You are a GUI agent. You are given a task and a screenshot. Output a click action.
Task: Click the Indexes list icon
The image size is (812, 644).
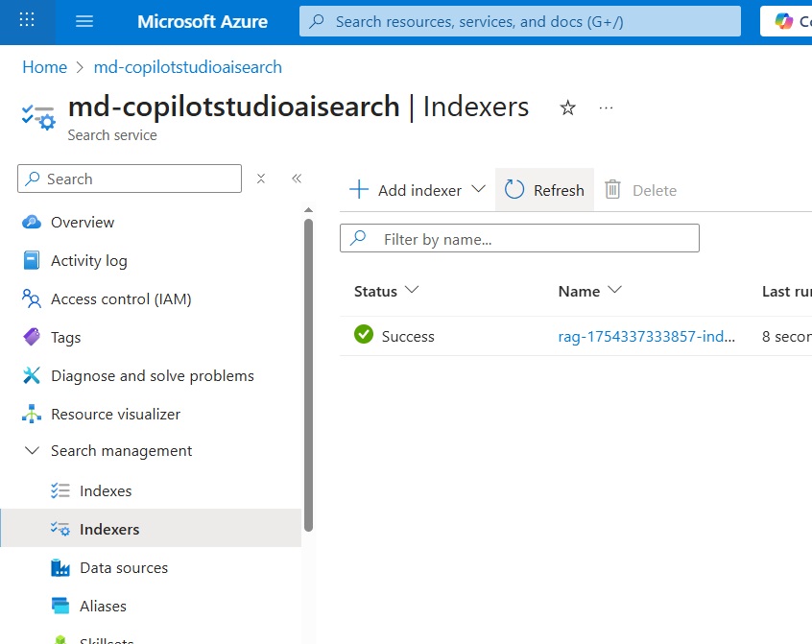click(x=60, y=490)
